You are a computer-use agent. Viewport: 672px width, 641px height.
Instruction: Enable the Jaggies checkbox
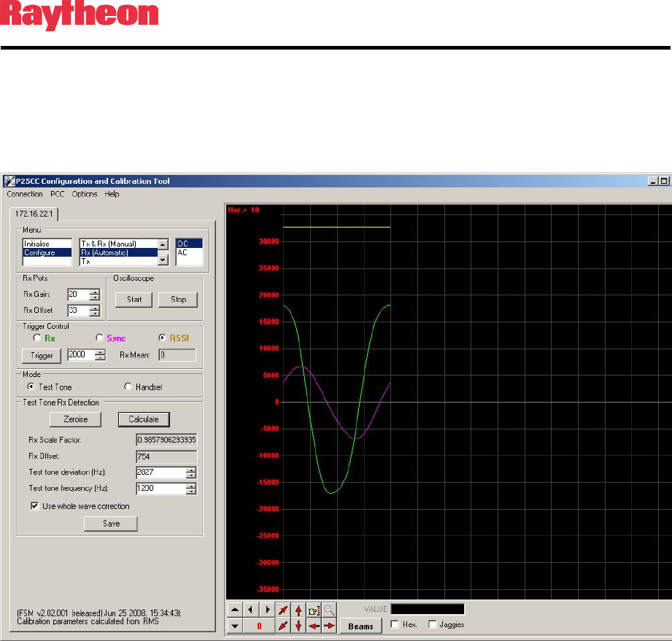point(433,624)
